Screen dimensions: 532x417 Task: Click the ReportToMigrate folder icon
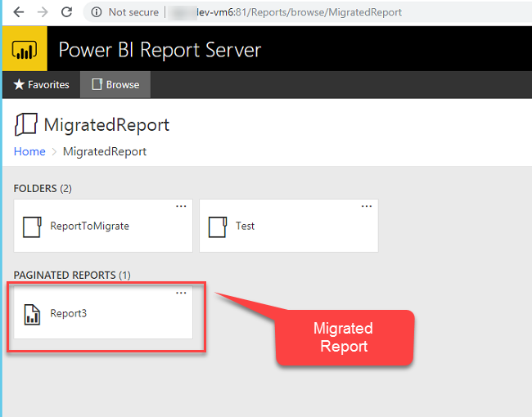click(x=32, y=226)
